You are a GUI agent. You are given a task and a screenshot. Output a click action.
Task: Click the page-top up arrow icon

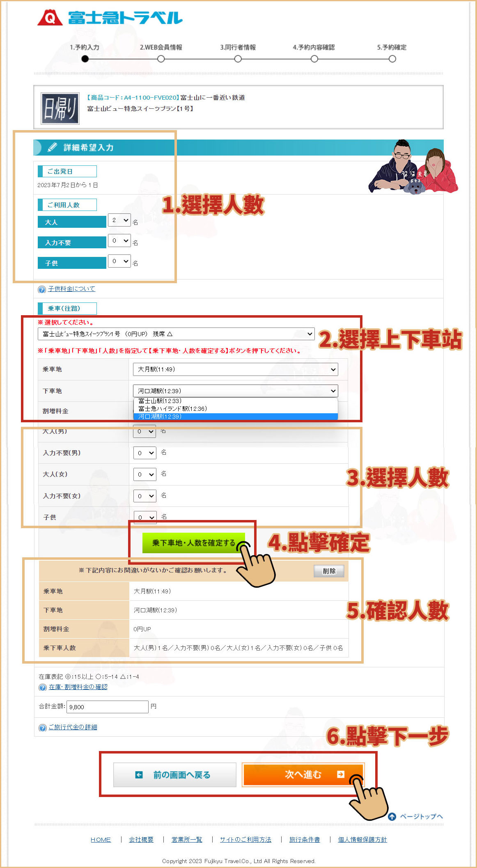click(x=392, y=816)
